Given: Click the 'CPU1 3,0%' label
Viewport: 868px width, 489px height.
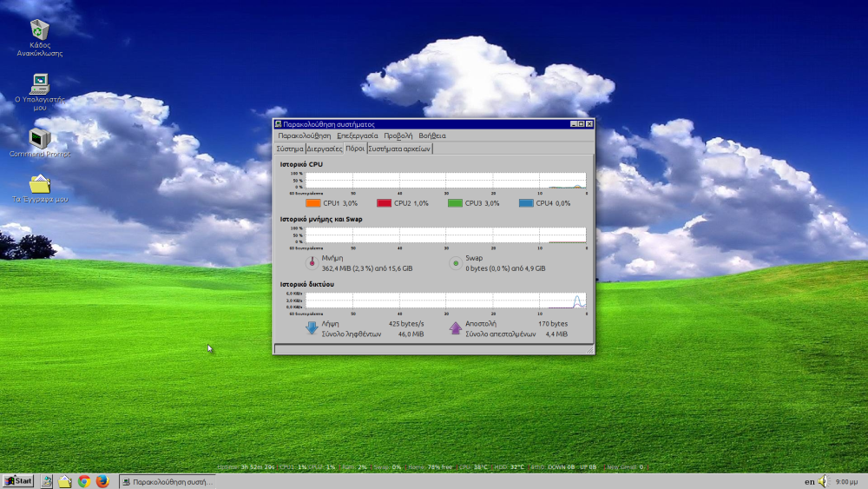Looking at the screenshot, I should tap(340, 203).
